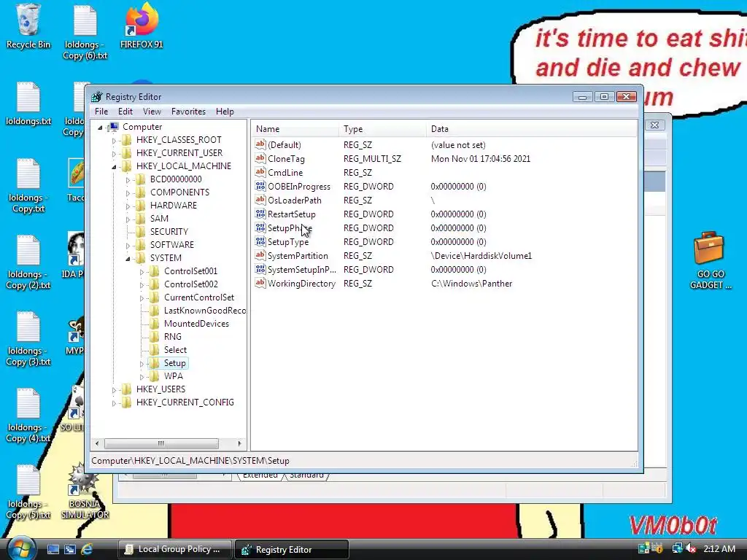
Task: Open the File menu
Action: tap(101, 112)
